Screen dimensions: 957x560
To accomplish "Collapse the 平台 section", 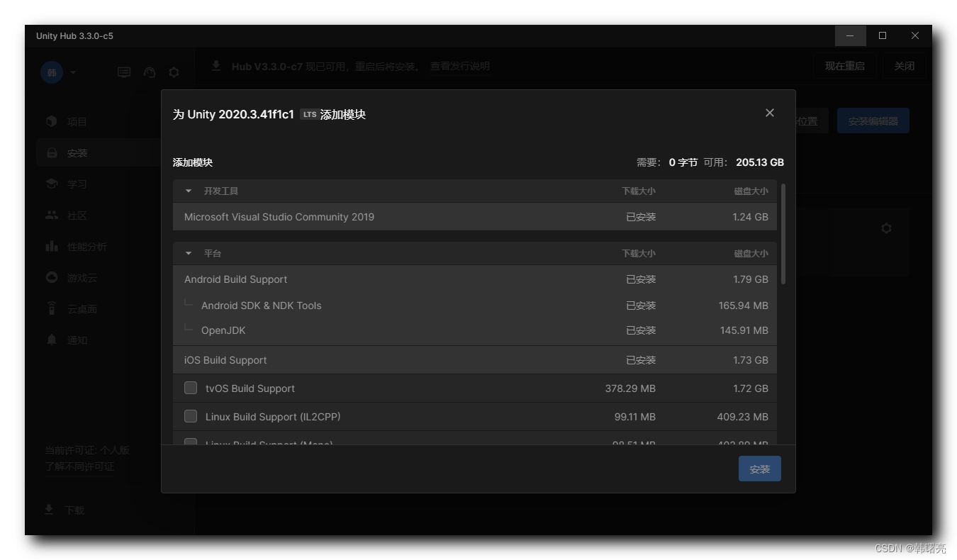I will (189, 253).
